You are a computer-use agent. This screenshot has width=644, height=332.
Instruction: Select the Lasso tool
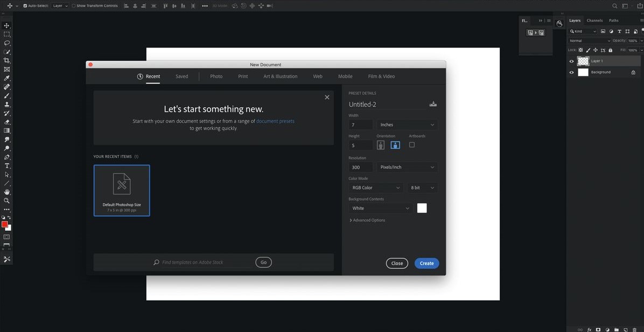(x=6, y=43)
